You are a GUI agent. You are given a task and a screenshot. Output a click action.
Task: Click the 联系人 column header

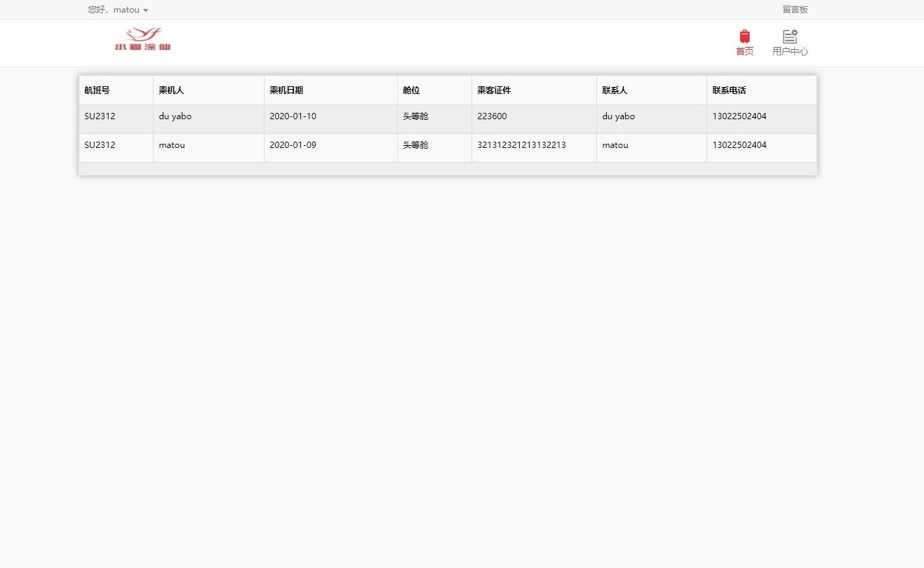point(615,90)
